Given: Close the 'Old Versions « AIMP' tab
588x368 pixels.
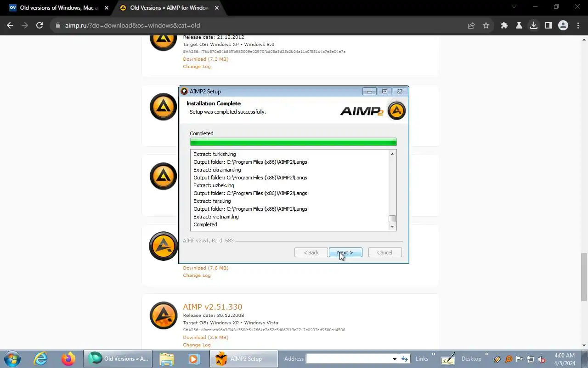Looking at the screenshot, I should pos(217,8).
